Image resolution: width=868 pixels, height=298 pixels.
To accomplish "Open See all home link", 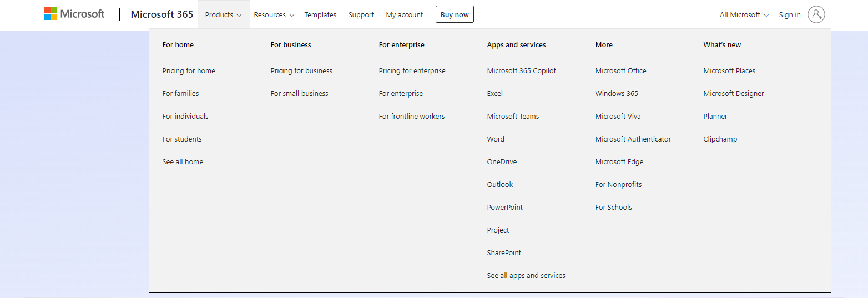I will pyautogui.click(x=183, y=162).
